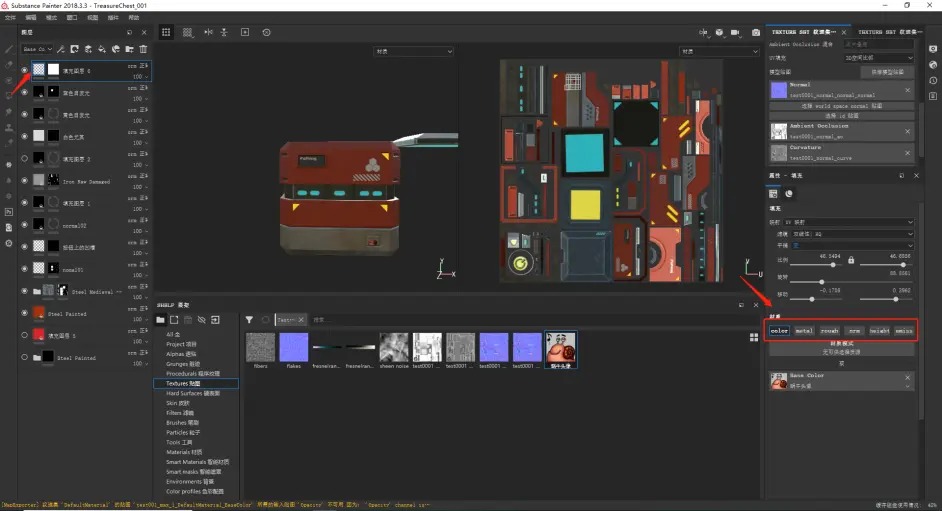Screen dimensions: 942x511
Task: Click the symmetry icon in viewport toolbar
Action: coord(208,32)
